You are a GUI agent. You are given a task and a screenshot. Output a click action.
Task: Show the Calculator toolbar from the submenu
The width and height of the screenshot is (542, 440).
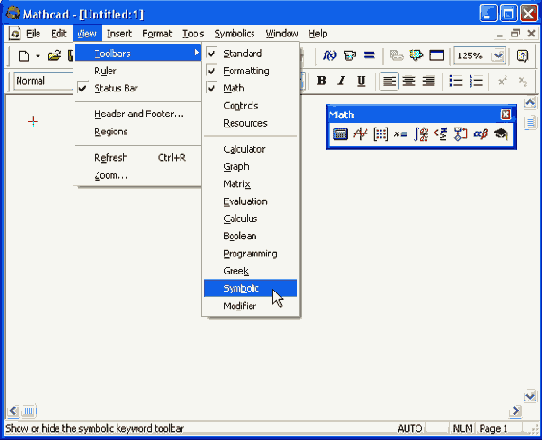coord(250,149)
